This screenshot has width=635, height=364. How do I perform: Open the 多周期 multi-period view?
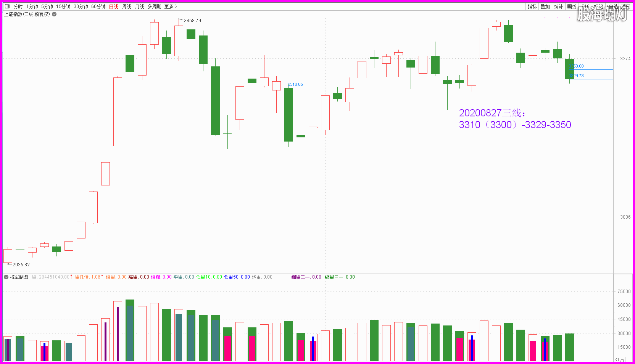click(x=155, y=6)
